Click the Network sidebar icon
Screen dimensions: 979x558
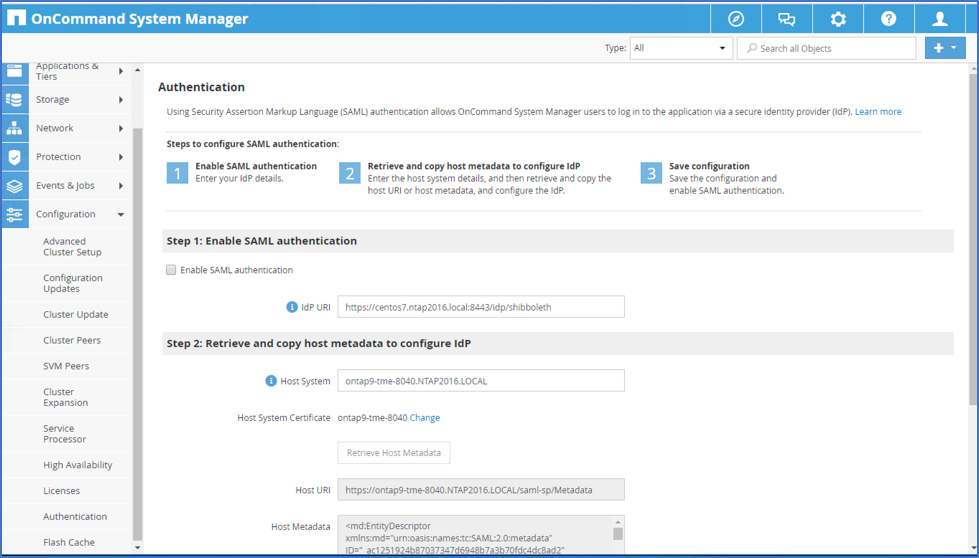pyautogui.click(x=14, y=128)
